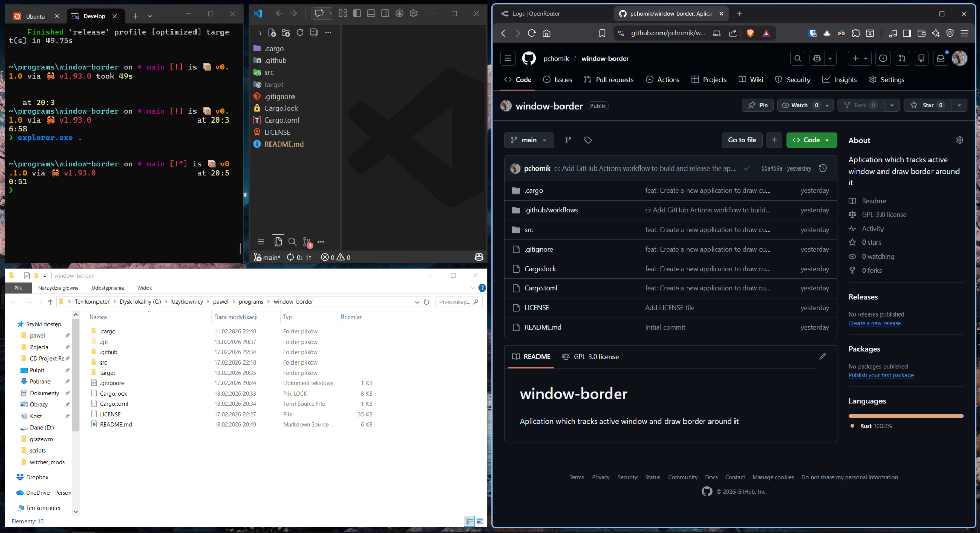Open Source Control view with badge

[x=307, y=242]
